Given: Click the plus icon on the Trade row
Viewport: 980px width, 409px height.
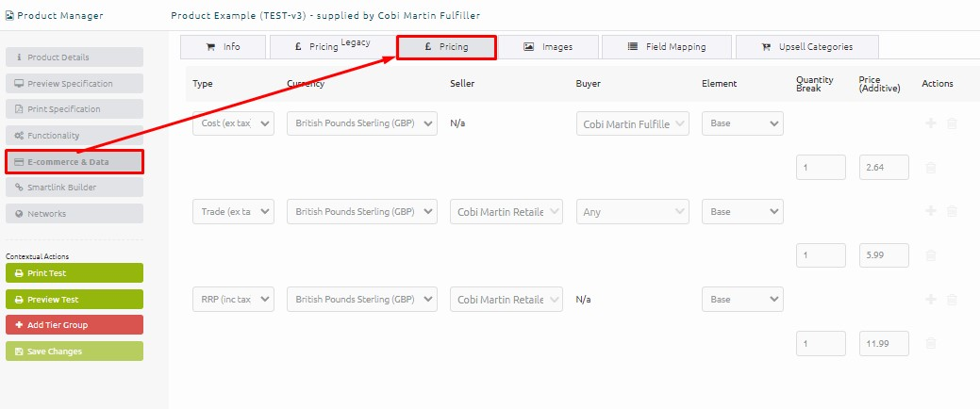Looking at the screenshot, I should 931,211.
